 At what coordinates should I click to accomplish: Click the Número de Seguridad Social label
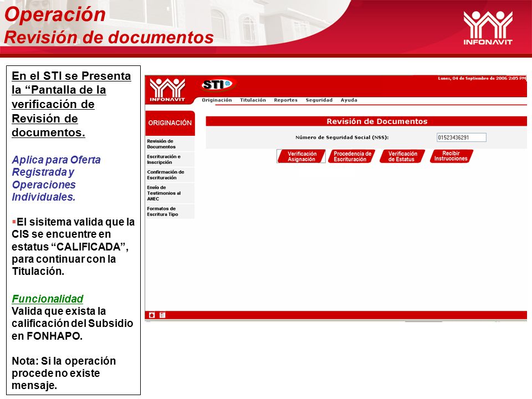(x=342, y=137)
